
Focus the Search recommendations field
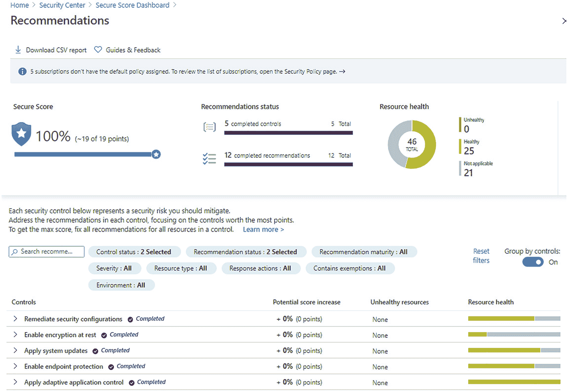point(46,252)
